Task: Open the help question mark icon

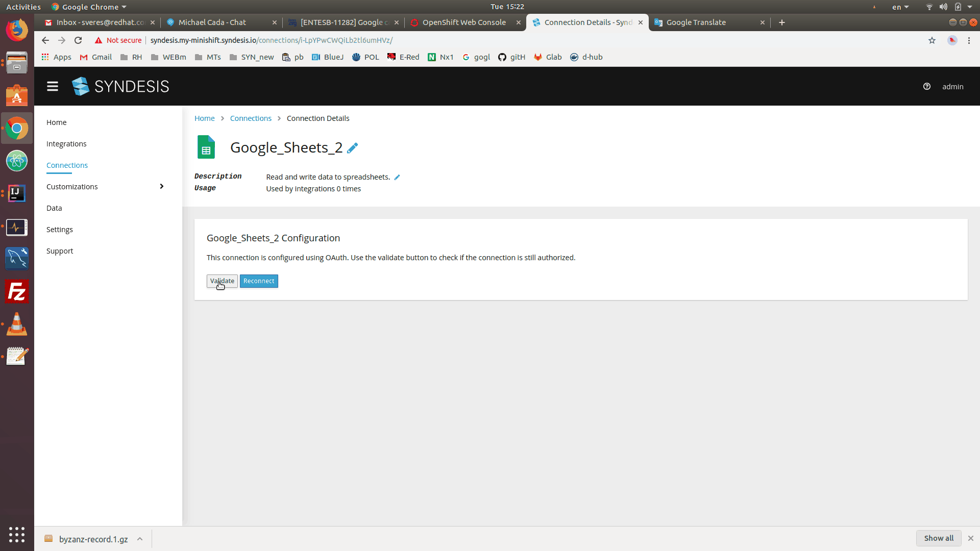Action: (x=926, y=86)
